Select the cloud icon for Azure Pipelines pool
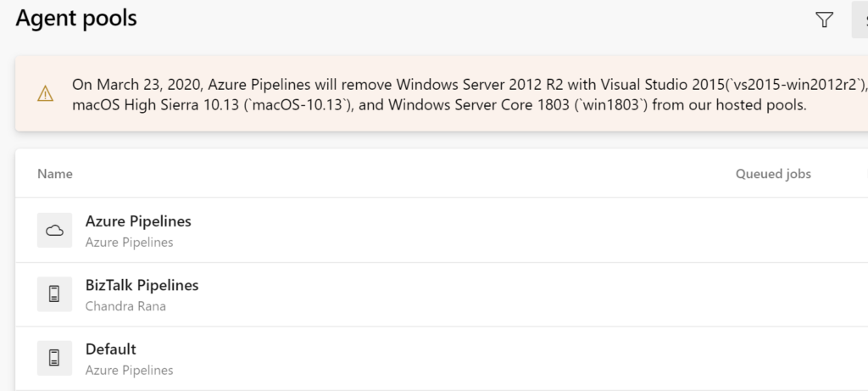This screenshot has height=391, width=868. click(x=54, y=230)
